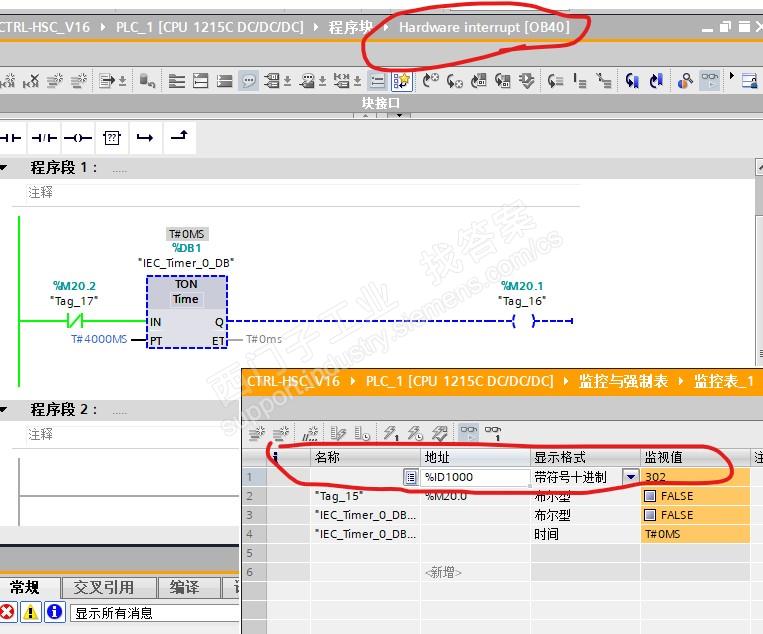Click the delete network icon in the editor toolbar
The width and height of the screenshot is (763, 634).
pos(31,80)
